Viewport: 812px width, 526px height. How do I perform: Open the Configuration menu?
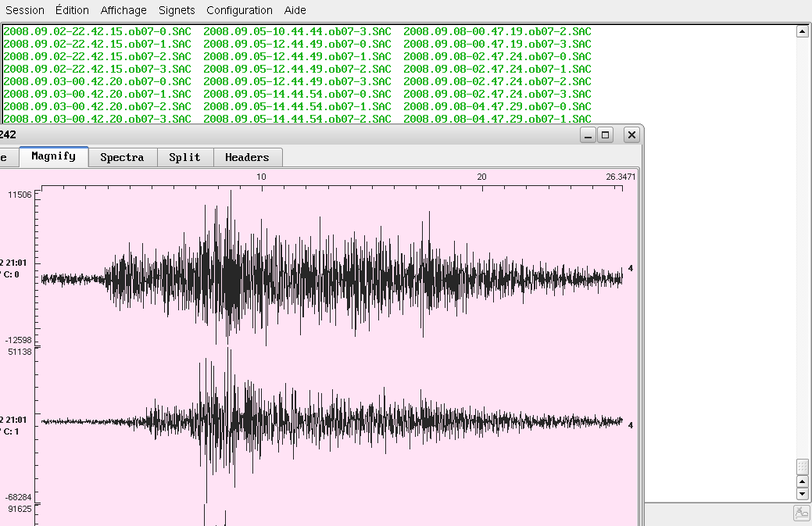pos(239,10)
